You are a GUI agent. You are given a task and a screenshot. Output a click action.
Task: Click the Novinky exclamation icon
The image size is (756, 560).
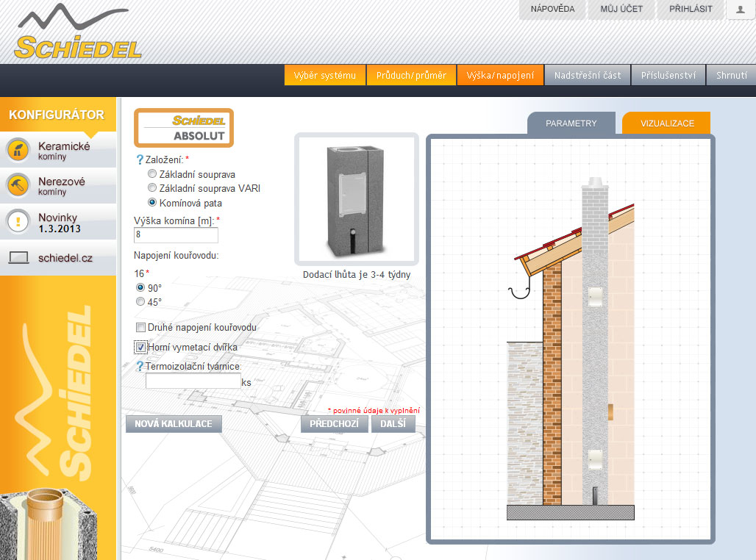tap(17, 221)
